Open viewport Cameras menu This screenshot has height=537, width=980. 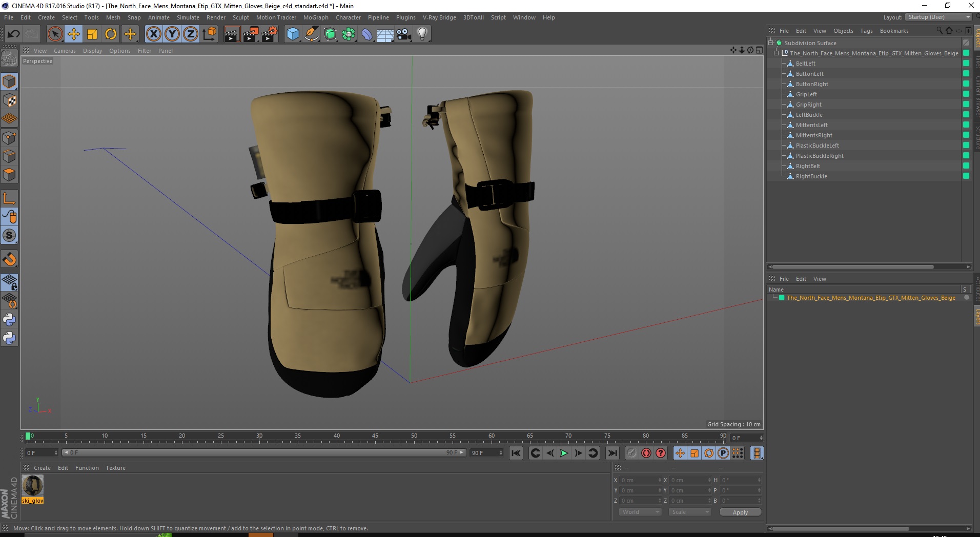pos(65,51)
